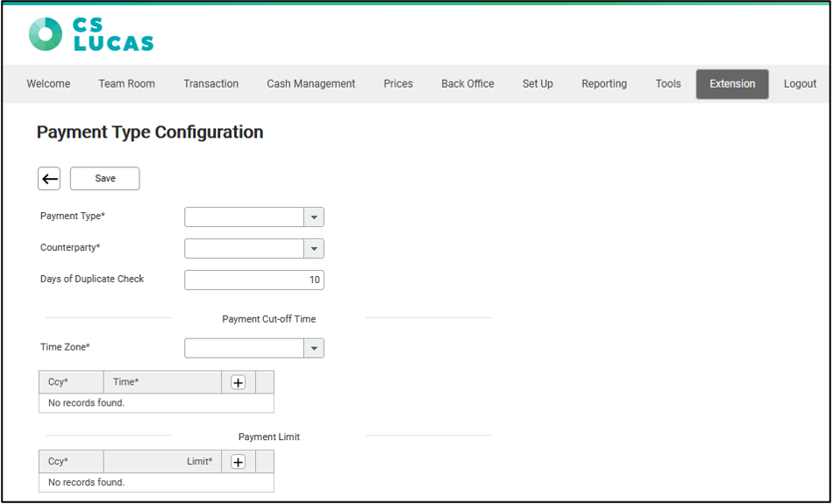The height and width of the screenshot is (504, 833).
Task: Select the Cash Management menu
Action: pos(311,84)
